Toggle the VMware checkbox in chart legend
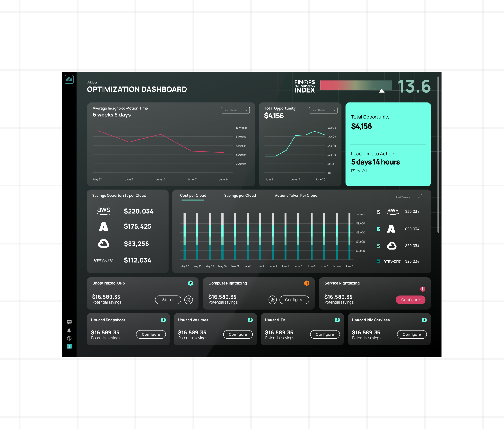This screenshot has height=429, width=504. coord(378,261)
